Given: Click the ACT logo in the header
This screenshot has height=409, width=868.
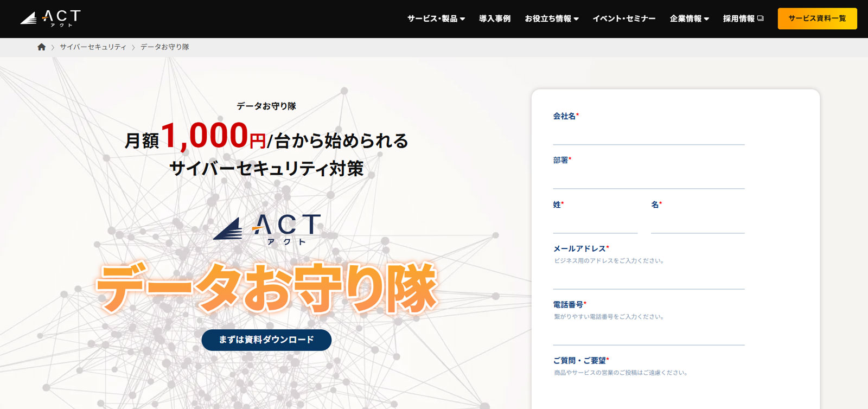Looking at the screenshot, I should coord(50,18).
